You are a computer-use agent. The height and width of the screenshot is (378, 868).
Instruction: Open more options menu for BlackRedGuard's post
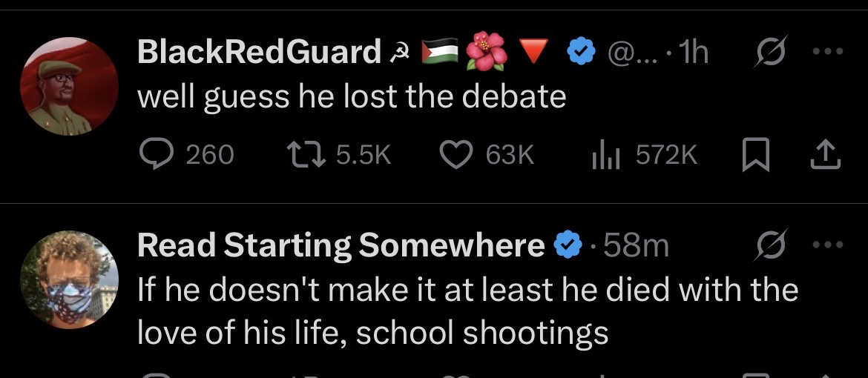[x=828, y=53]
